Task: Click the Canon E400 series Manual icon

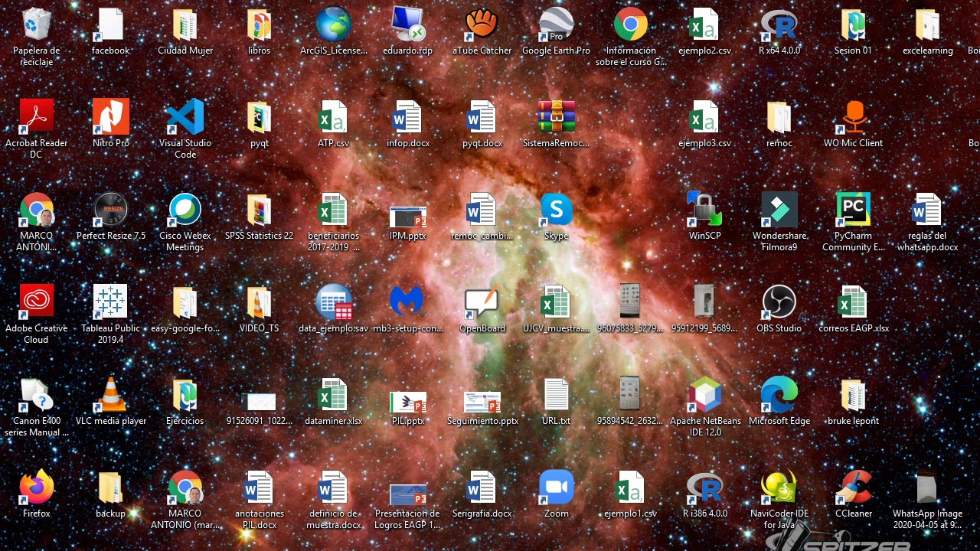Action: point(36,395)
